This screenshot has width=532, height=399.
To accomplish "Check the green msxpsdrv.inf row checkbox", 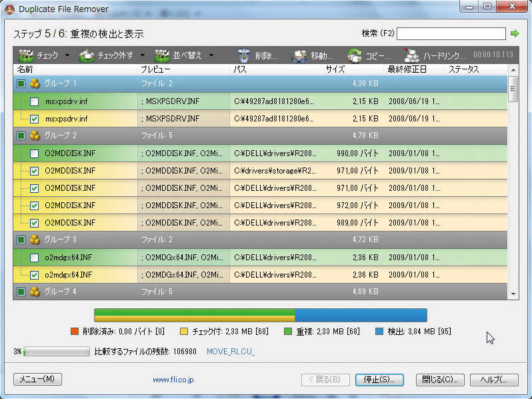I will point(34,101).
